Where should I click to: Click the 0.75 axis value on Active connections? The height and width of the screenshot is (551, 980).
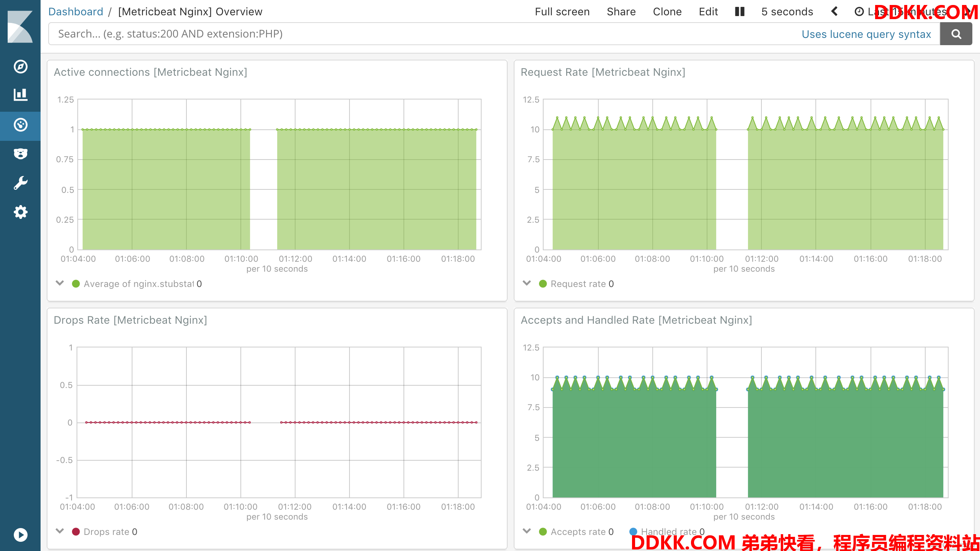65,160
